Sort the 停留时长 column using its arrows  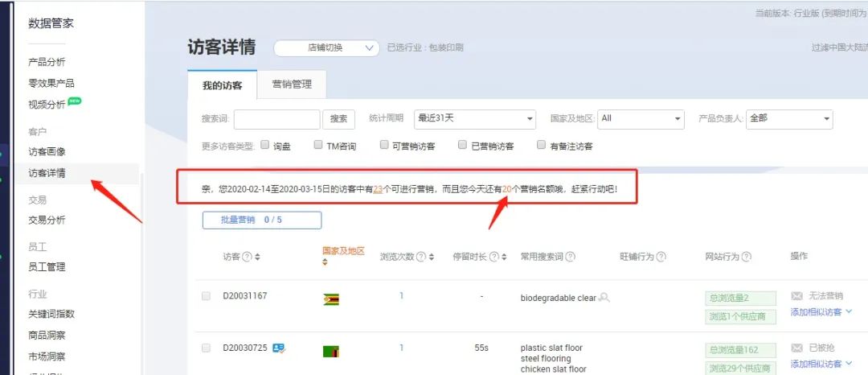tap(504, 257)
